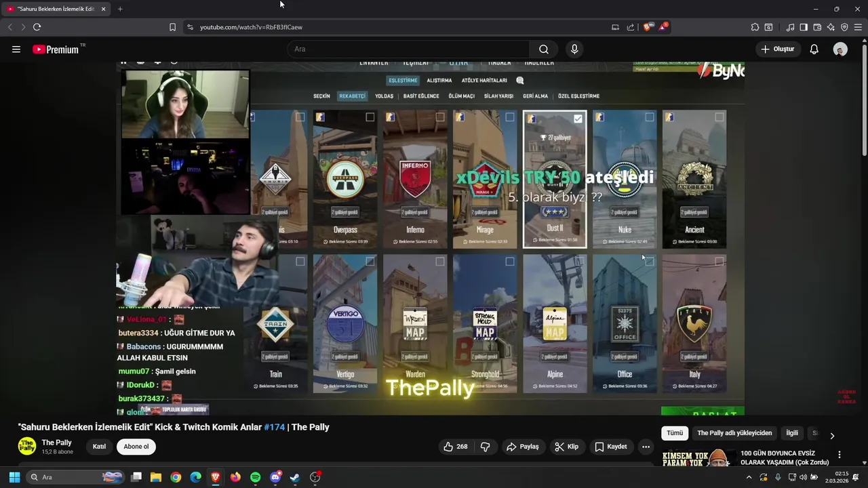
Task: Open Steam from the taskbar
Action: pos(295,477)
